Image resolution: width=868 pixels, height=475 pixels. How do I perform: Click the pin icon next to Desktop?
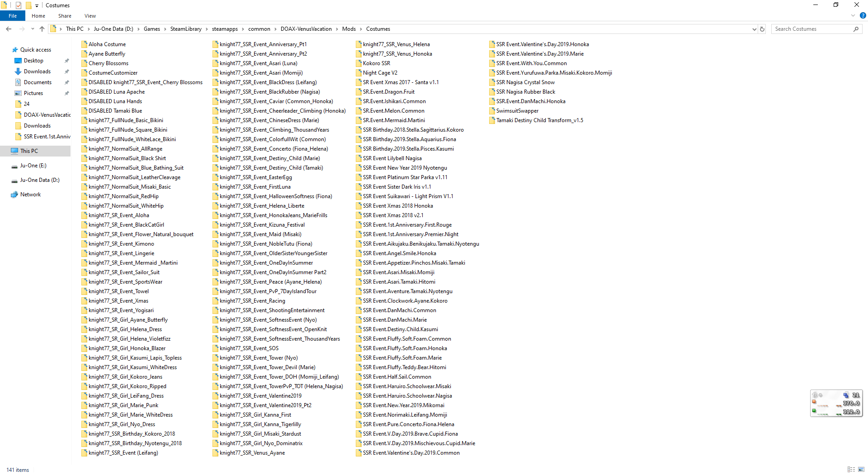tap(67, 61)
